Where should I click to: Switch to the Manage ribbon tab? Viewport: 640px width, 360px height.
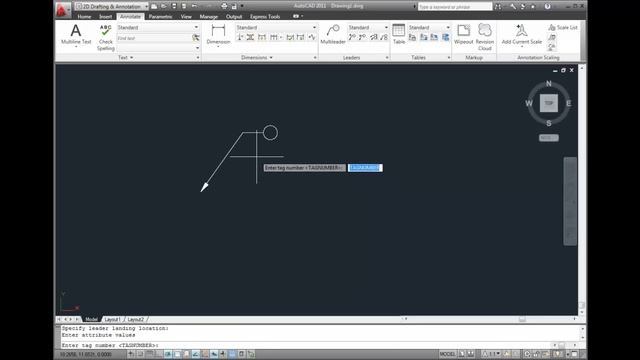point(209,17)
